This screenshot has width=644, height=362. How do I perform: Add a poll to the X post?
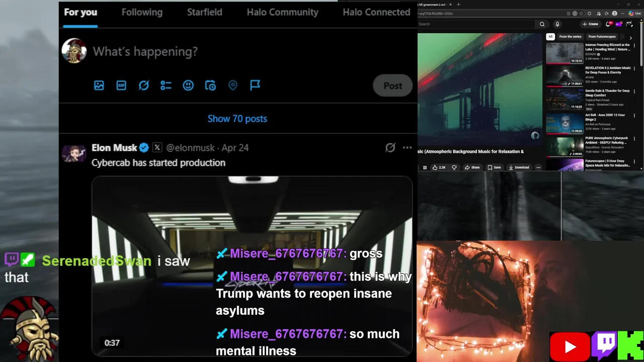[166, 85]
